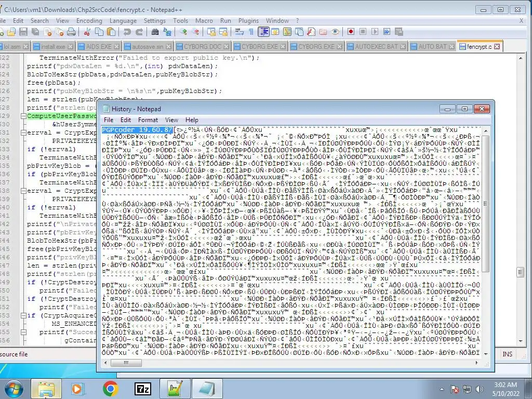The width and height of the screenshot is (532, 399).
Task: Zoom in using the toolbar icon
Action: (x=183, y=32)
